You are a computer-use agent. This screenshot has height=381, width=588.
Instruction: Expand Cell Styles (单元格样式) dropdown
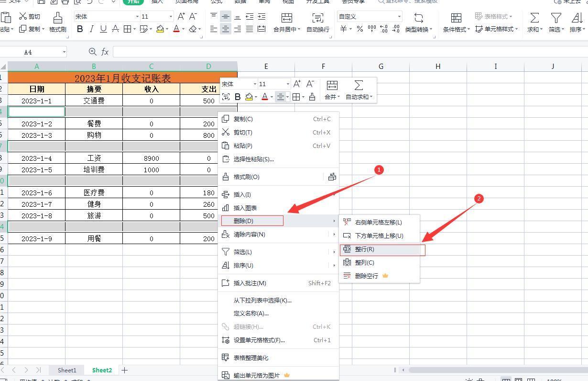(517, 30)
